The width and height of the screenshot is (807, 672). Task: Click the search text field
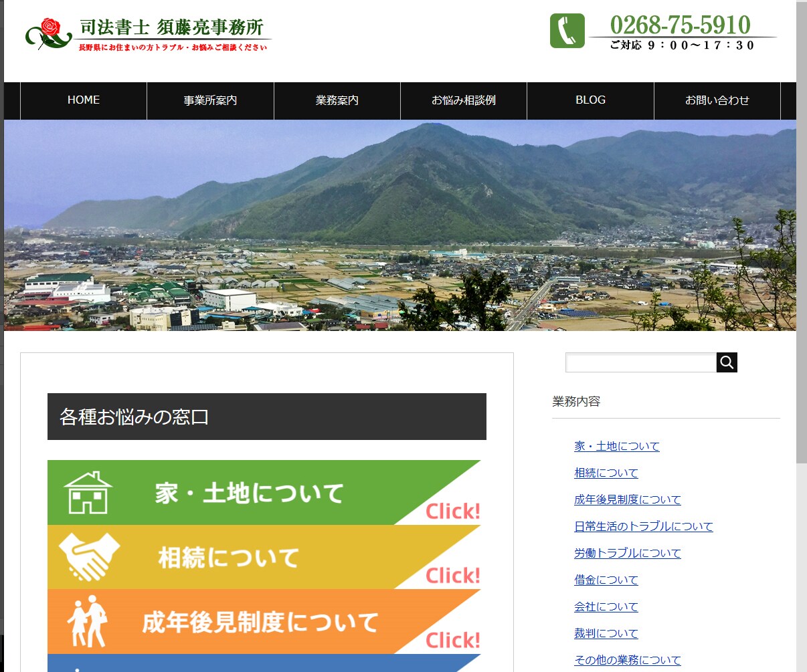tap(641, 362)
